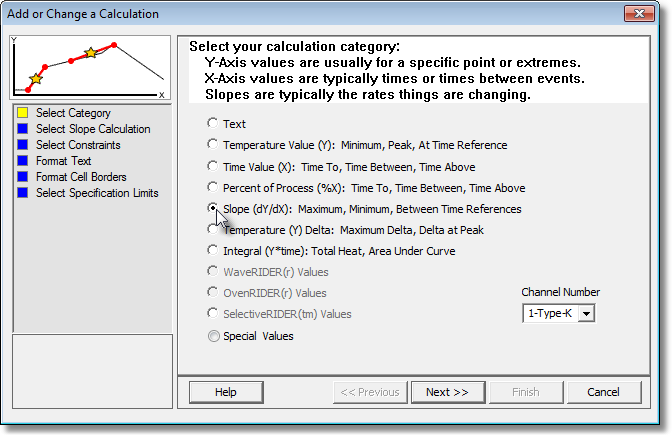Viewport: 672px width, 437px height.
Task: Click blue square beside Format Cell Borders
Action: point(23,177)
